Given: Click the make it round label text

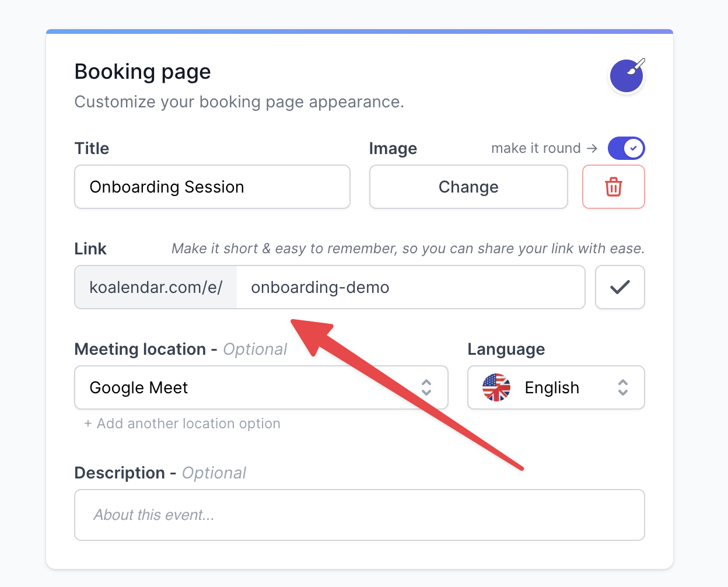Looking at the screenshot, I should pos(535,148).
